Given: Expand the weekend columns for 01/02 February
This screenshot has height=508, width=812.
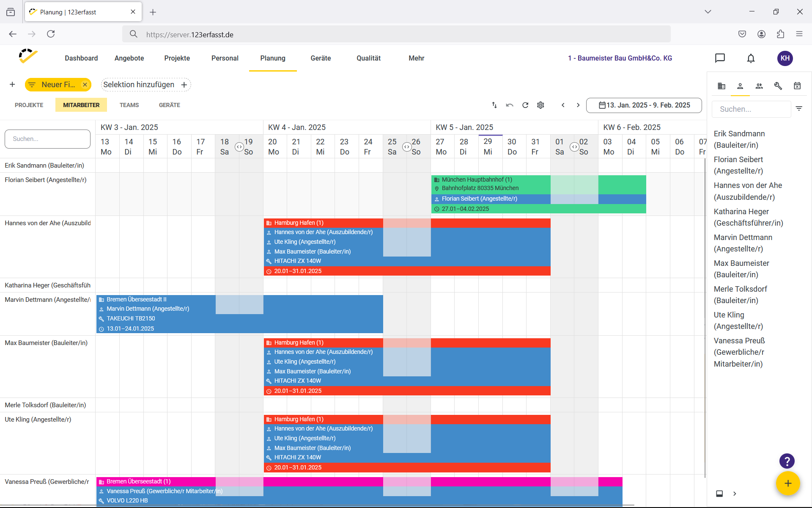Looking at the screenshot, I should point(575,147).
